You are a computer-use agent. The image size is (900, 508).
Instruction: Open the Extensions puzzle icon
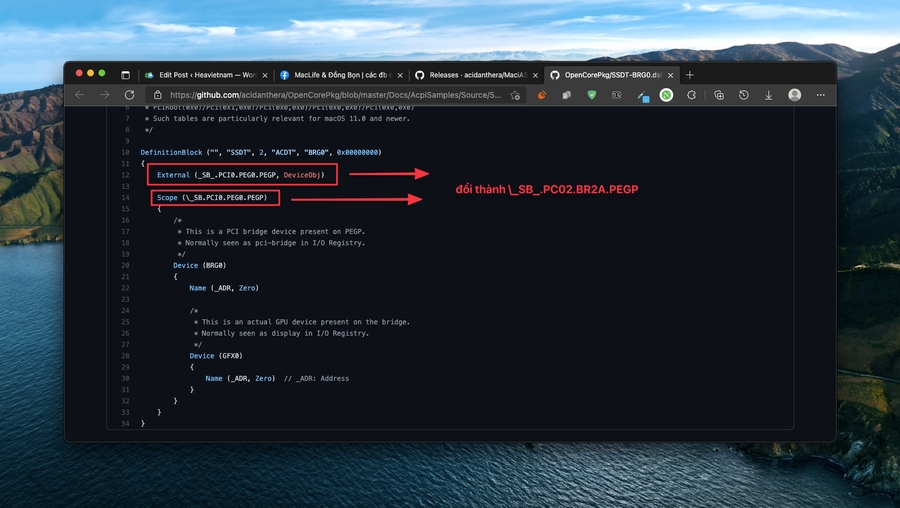[691, 95]
